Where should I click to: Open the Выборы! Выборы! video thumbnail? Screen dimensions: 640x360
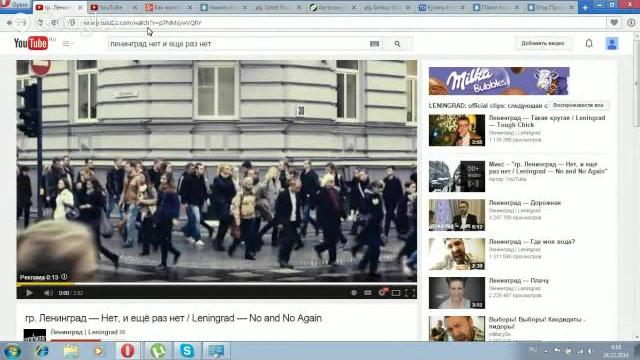click(457, 328)
